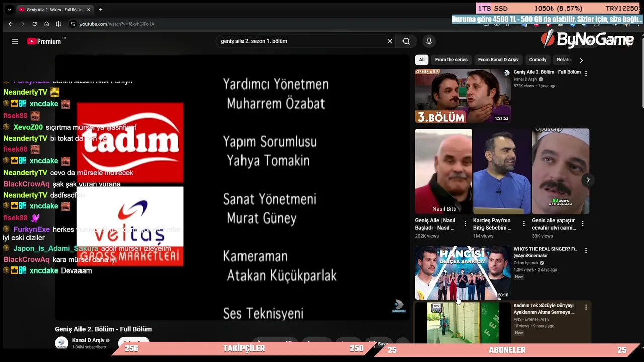Viewport: 644px width, 362px height.
Task: Open the Kardeş Payı'nın short thumbnail
Action: coord(502,171)
